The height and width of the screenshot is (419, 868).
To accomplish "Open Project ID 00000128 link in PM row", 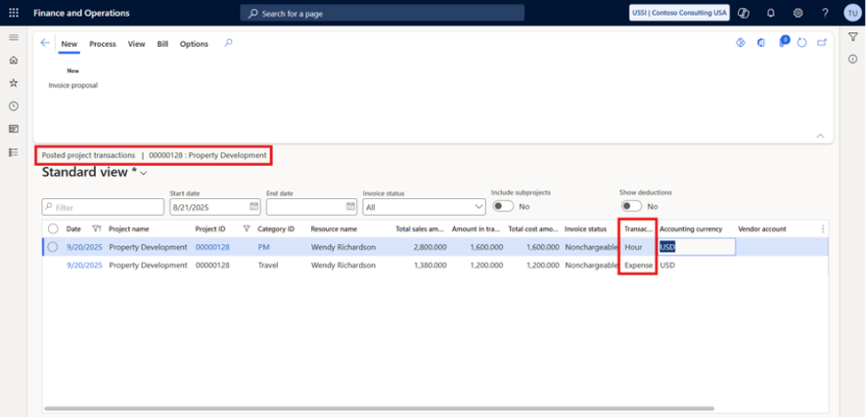I will (x=212, y=247).
